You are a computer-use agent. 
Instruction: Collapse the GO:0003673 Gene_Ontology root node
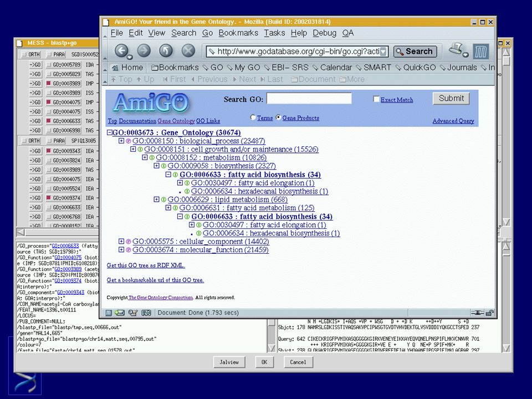(109, 132)
